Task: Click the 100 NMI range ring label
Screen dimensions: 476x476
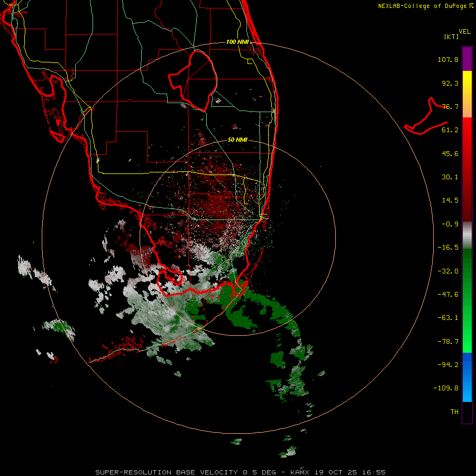Action: point(237,42)
